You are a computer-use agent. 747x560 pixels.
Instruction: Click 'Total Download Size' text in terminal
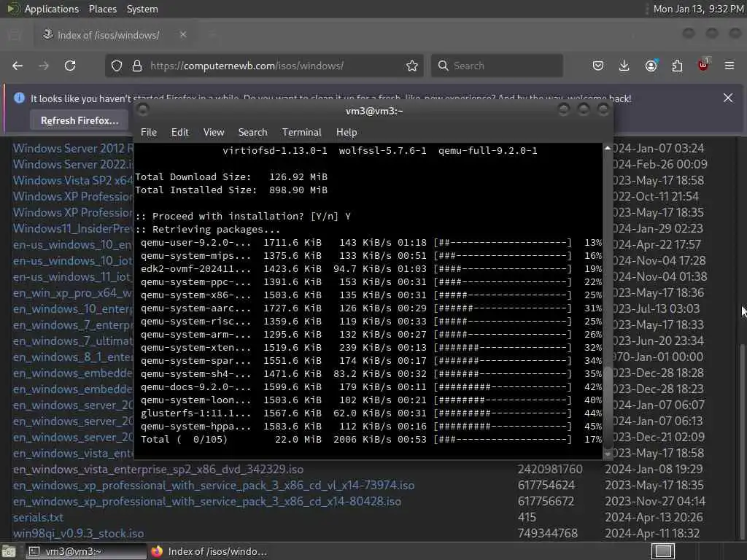[x=193, y=176]
